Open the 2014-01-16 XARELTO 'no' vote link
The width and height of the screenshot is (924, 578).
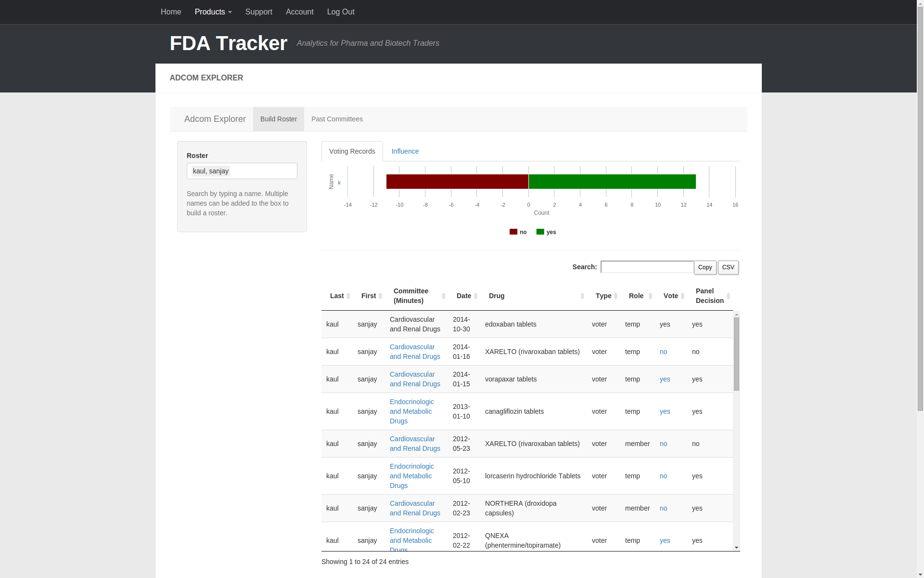click(663, 352)
